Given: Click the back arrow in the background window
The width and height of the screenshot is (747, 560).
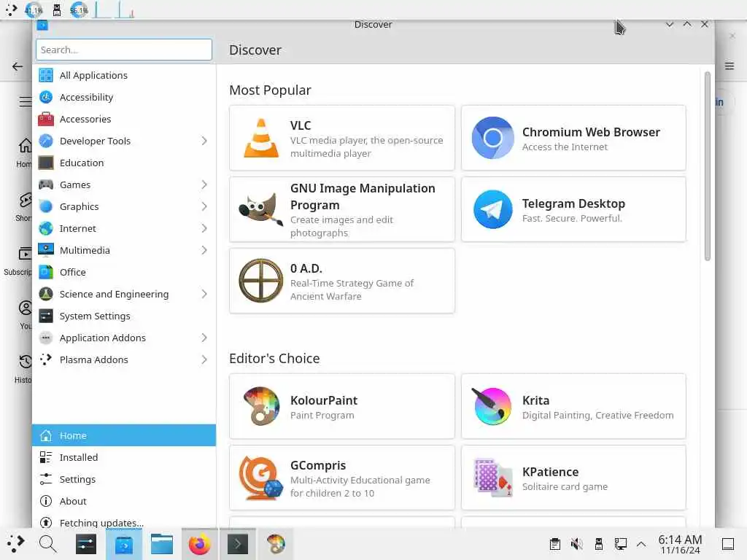Looking at the screenshot, I should coord(18,66).
